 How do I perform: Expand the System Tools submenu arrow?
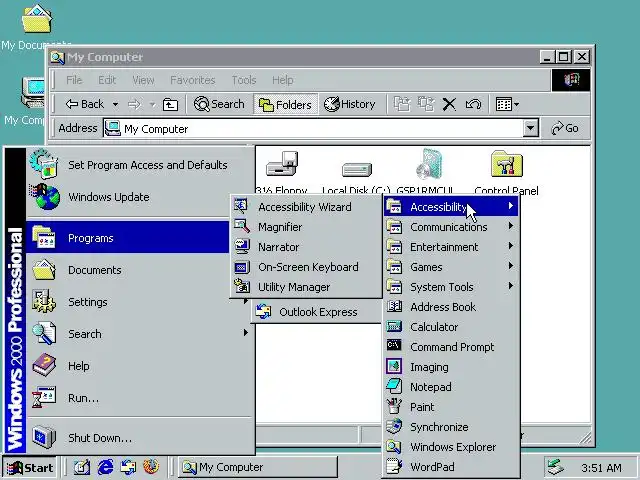pyautogui.click(x=511, y=286)
